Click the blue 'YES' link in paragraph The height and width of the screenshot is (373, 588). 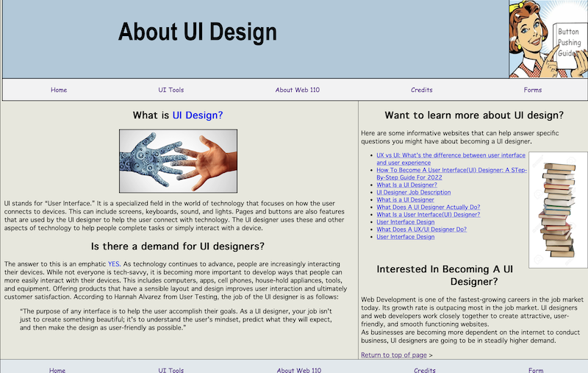pyautogui.click(x=113, y=263)
